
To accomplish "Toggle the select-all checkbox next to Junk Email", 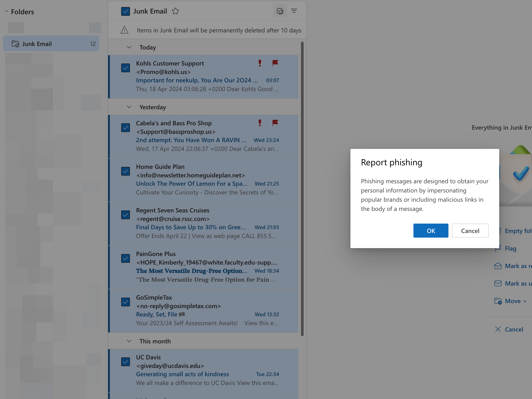I will (x=126, y=11).
